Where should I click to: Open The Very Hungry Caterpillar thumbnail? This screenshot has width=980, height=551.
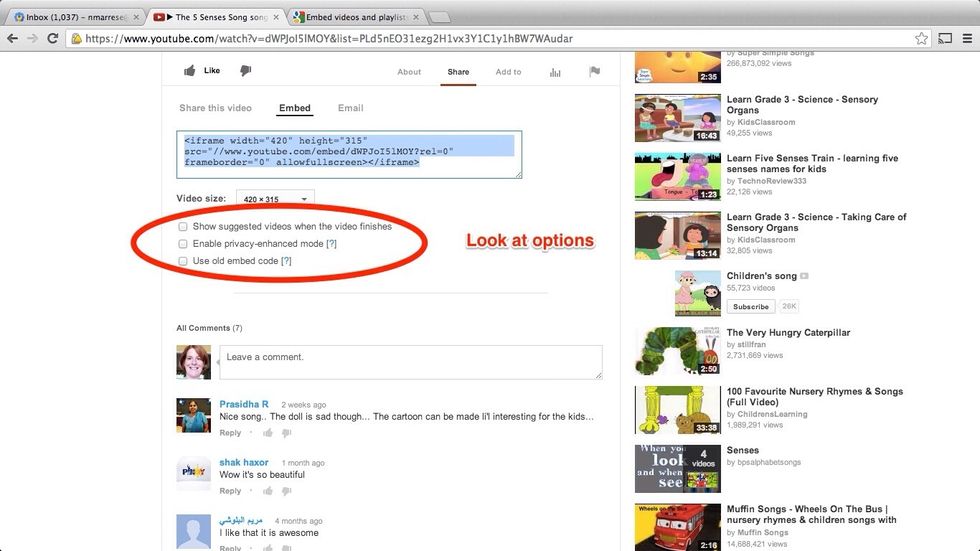point(678,351)
